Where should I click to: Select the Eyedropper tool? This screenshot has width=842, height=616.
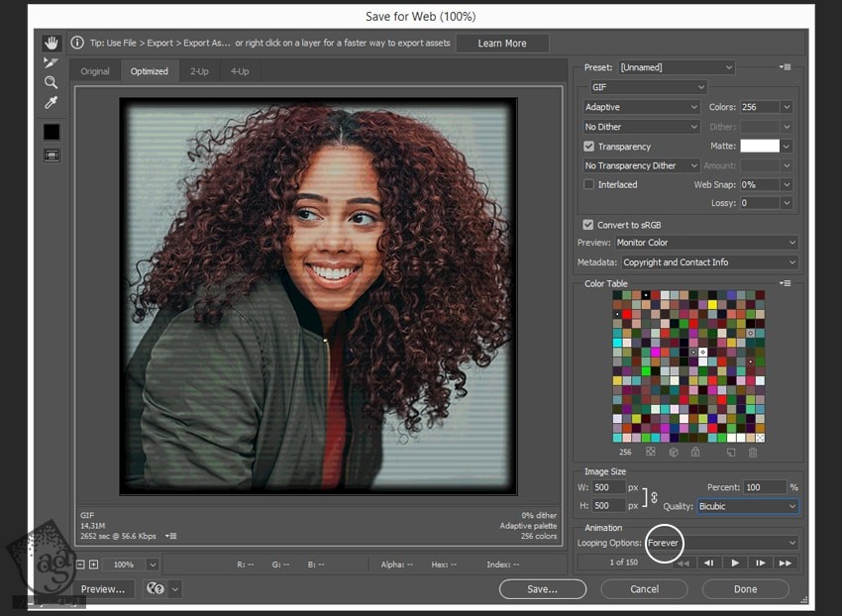[51, 103]
